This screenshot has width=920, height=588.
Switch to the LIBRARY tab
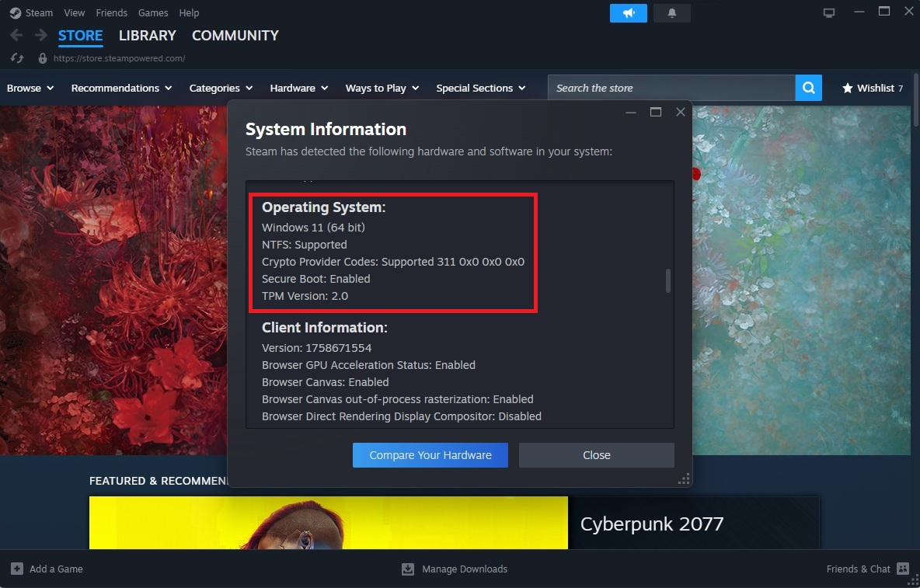pyautogui.click(x=148, y=35)
